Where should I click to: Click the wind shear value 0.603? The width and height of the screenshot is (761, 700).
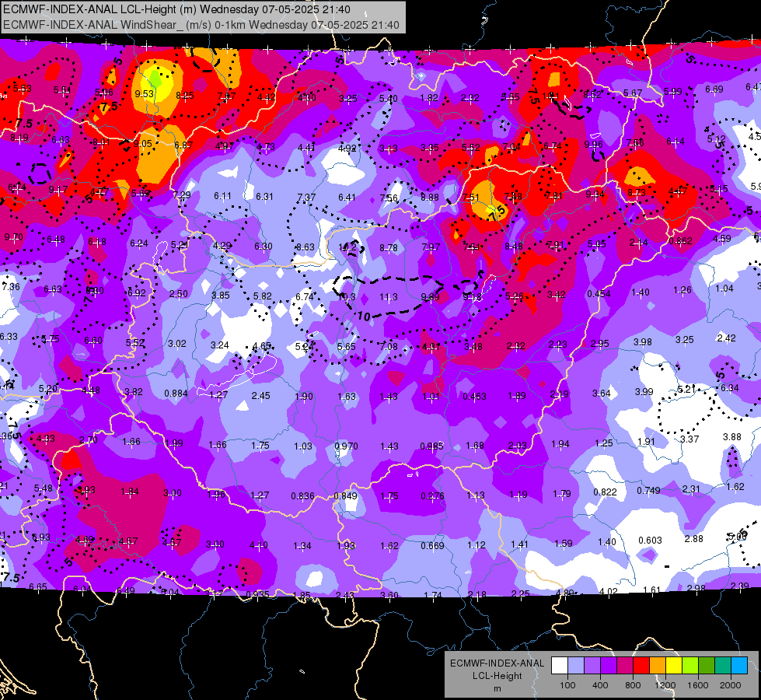pyautogui.click(x=650, y=541)
